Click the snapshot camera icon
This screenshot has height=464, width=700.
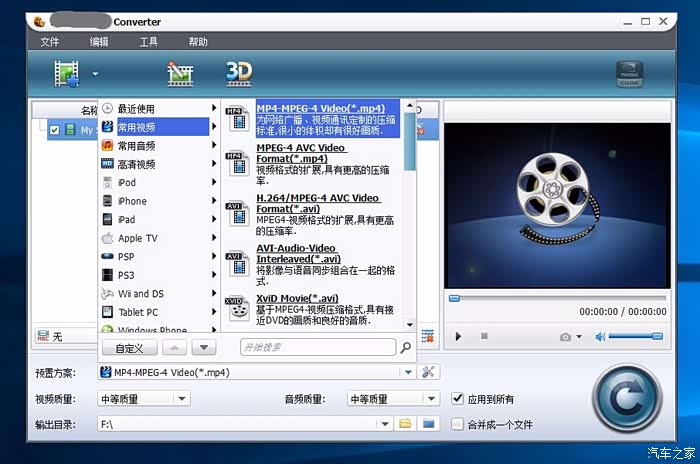click(566, 337)
